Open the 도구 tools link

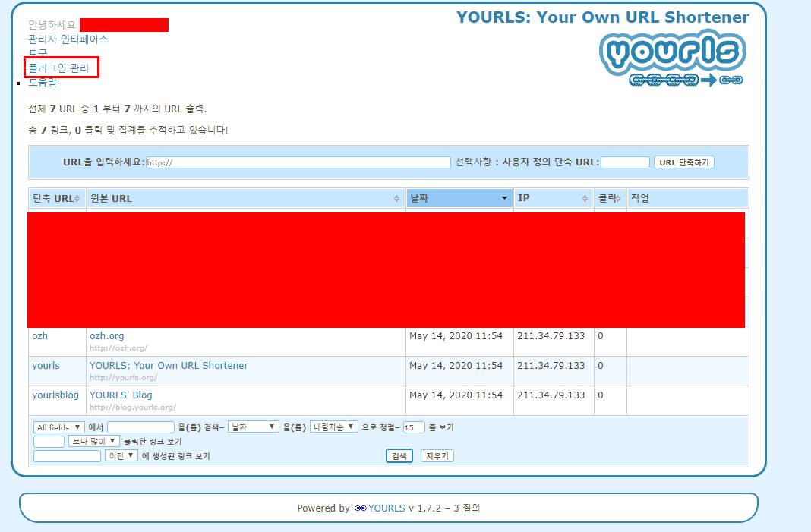tap(38, 52)
